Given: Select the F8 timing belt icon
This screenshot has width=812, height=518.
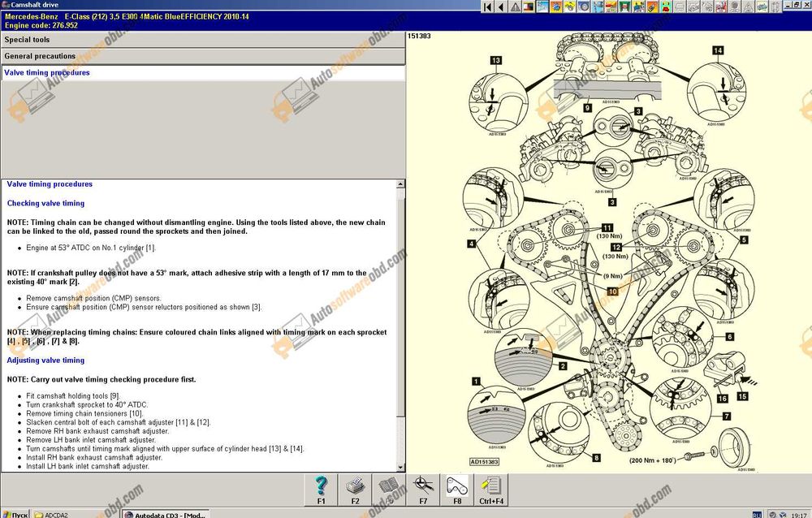Looking at the screenshot, I should pyautogui.click(x=456, y=490).
